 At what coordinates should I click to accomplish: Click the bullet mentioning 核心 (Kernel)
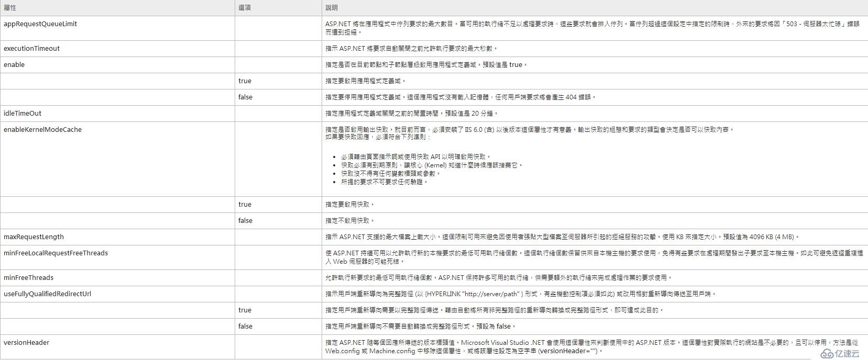(432, 165)
